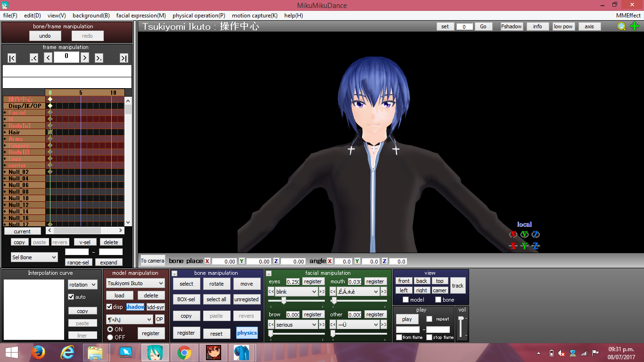Enable the repeat playback checkbox

coord(429,319)
